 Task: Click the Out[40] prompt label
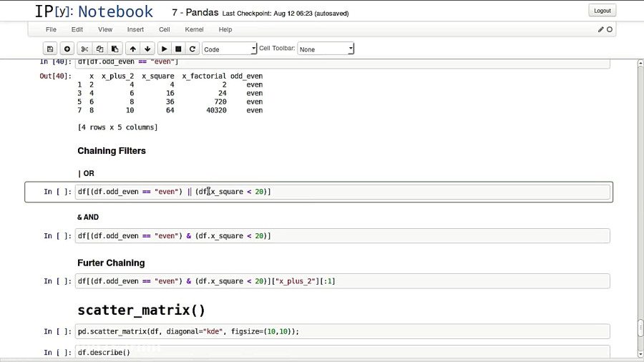55,76
